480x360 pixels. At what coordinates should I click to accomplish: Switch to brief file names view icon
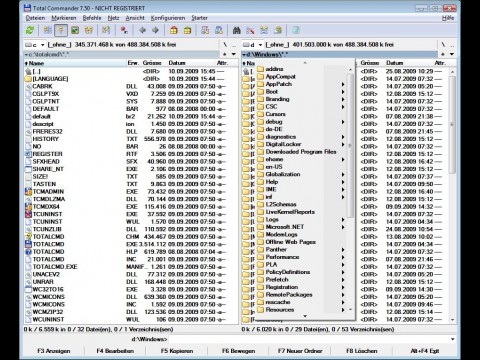click(48, 30)
